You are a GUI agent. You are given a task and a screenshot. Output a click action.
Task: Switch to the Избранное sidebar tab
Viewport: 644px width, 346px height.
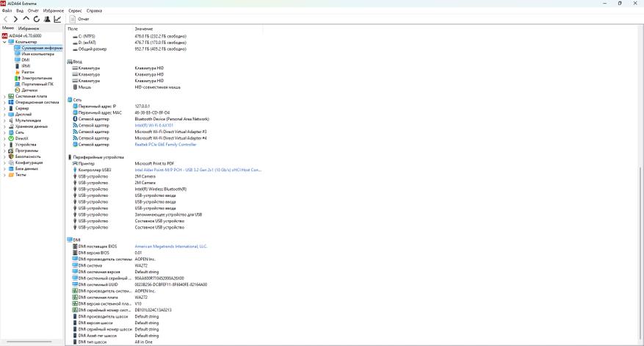29,29
